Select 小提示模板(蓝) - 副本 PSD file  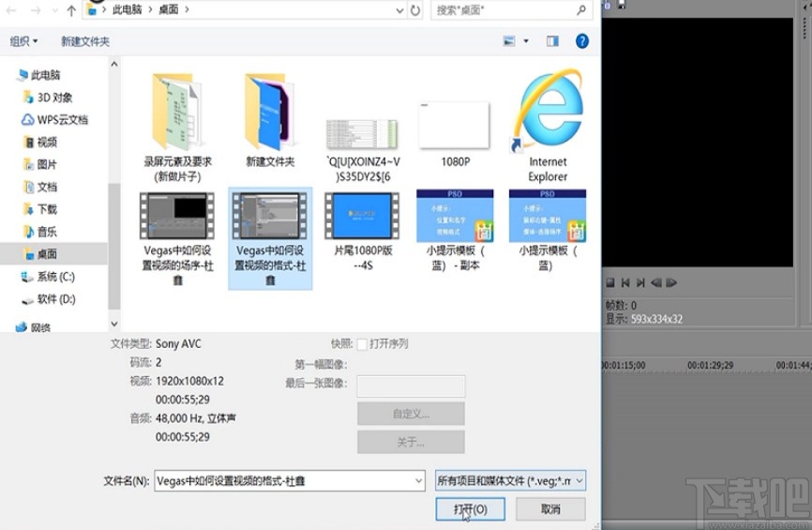tap(455, 231)
